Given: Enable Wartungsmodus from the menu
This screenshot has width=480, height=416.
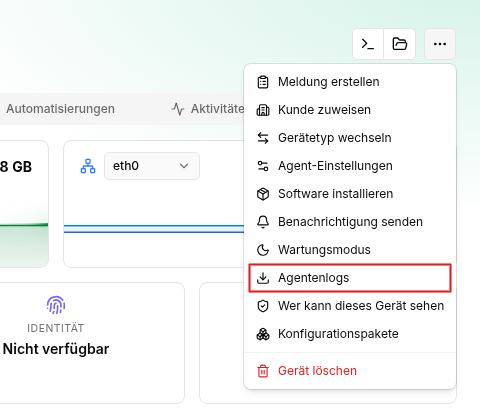Looking at the screenshot, I should click(x=350, y=250).
